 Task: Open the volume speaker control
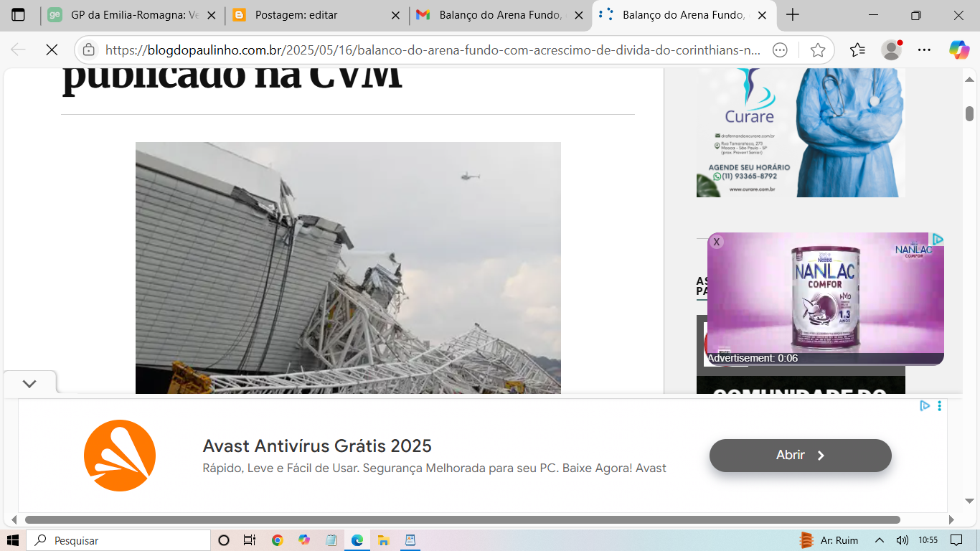tap(903, 540)
